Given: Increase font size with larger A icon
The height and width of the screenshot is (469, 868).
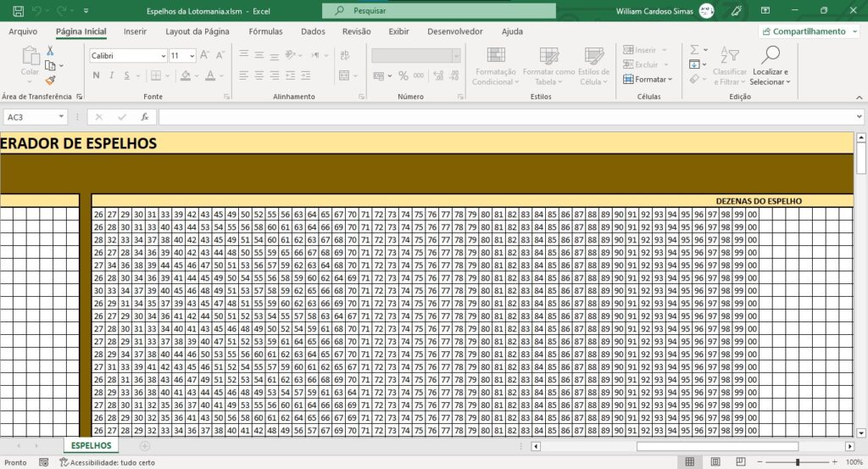Looking at the screenshot, I should pos(204,55).
